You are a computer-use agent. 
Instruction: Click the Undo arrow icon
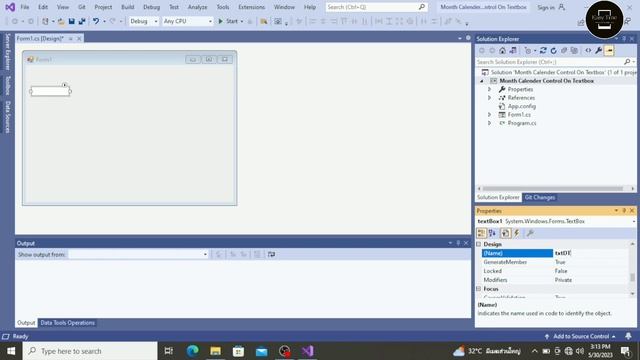click(96, 21)
